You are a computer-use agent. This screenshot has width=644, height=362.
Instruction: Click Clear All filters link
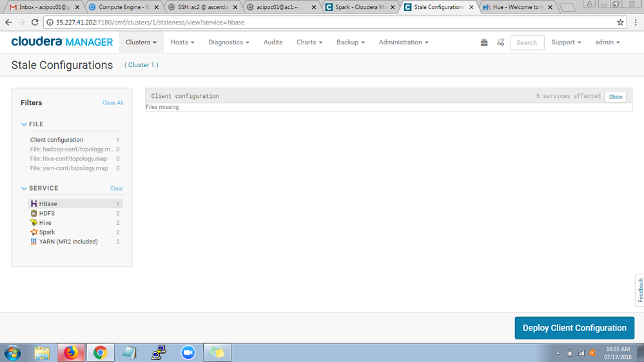pos(113,102)
